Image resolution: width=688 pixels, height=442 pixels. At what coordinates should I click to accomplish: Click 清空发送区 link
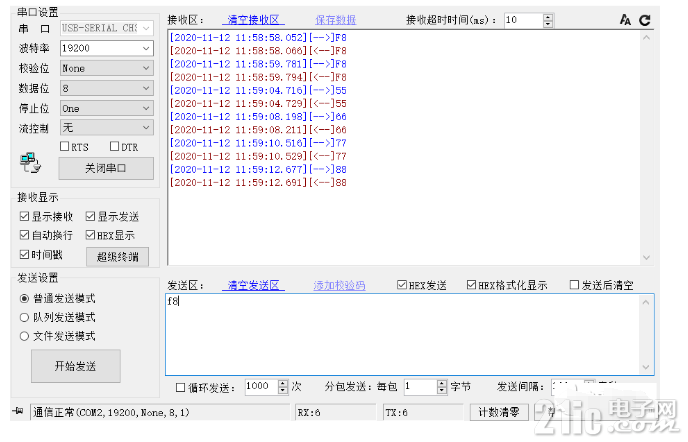[254, 285]
